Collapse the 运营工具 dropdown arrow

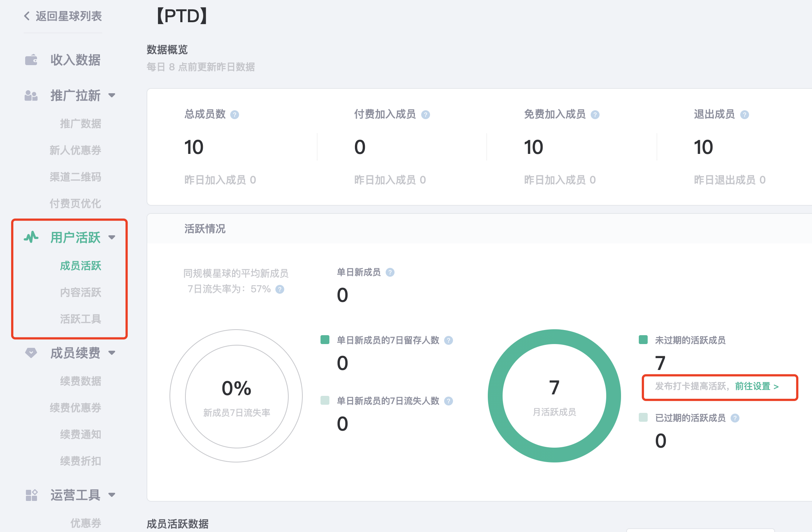coord(112,495)
